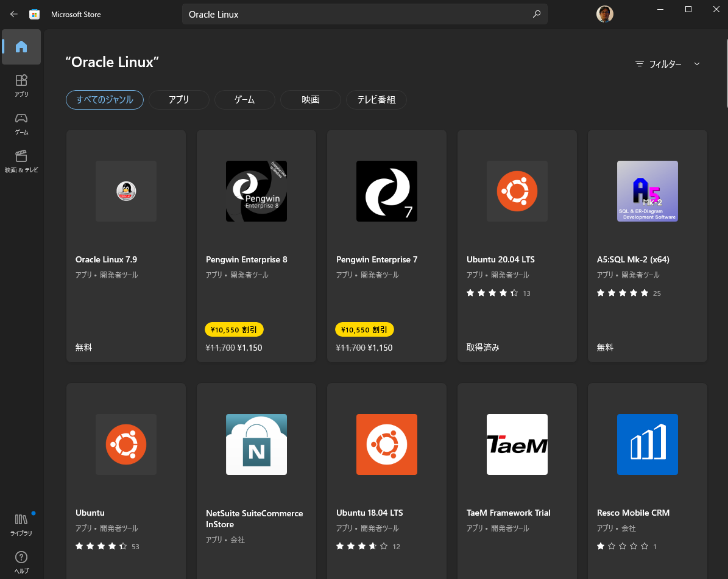Go back with the arrow icon
The width and height of the screenshot is (728, 579).
click(14, 15)
